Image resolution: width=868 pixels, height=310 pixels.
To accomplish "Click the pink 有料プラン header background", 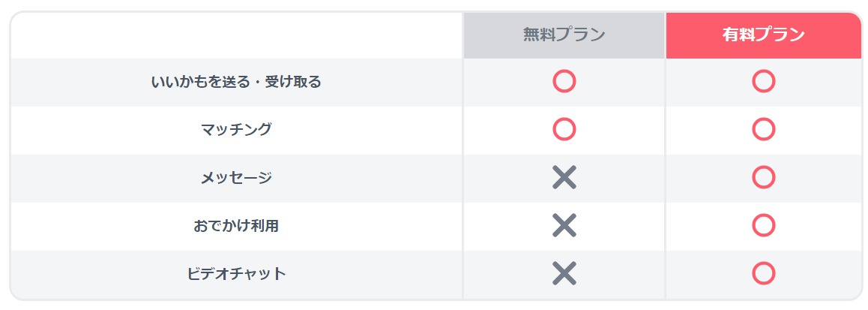I will click(x=763, y=35).
